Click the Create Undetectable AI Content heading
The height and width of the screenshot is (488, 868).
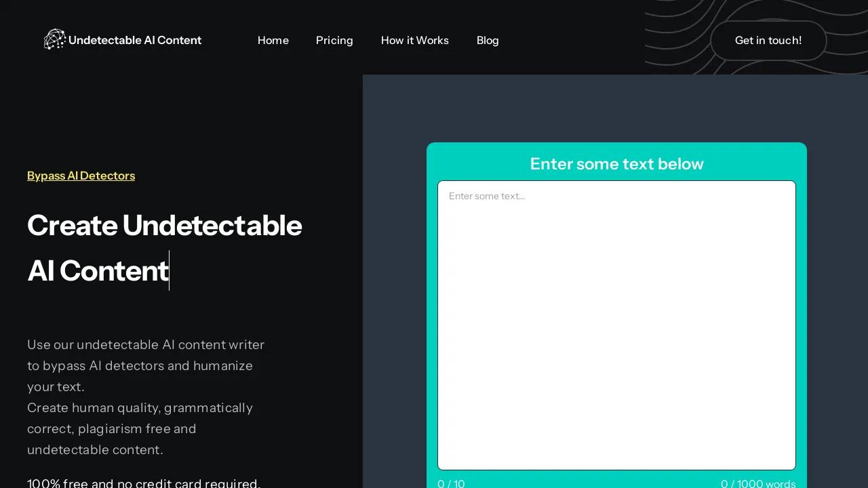(x=164, y=248)
